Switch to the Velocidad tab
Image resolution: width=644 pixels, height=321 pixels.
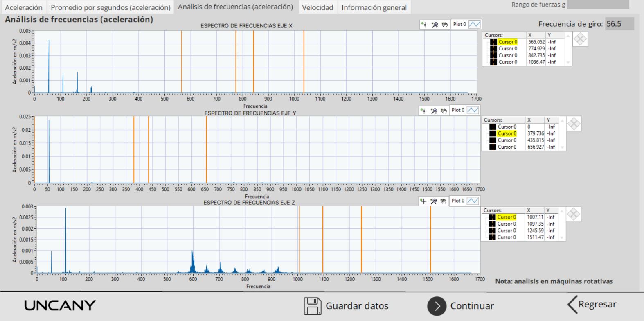[317, 7]
